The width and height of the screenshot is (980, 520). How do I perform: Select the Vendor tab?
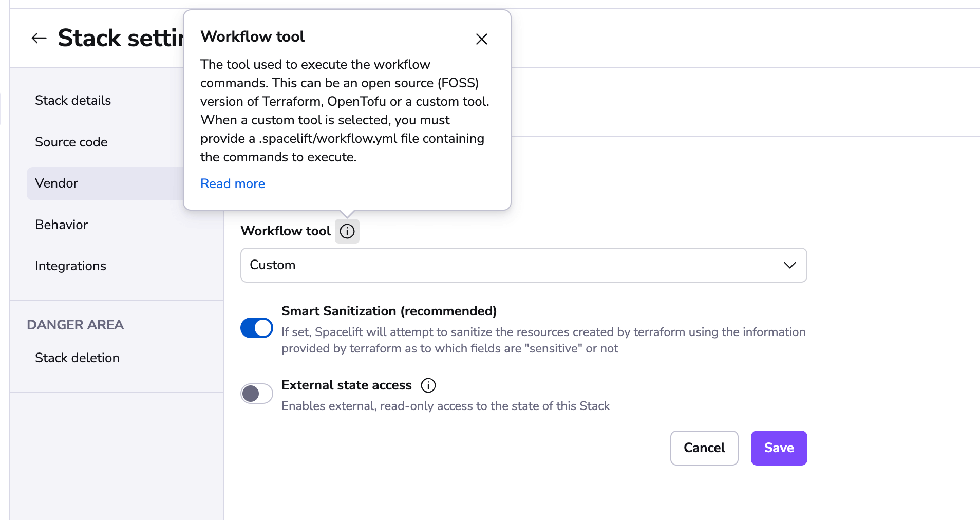pos(56,183)
